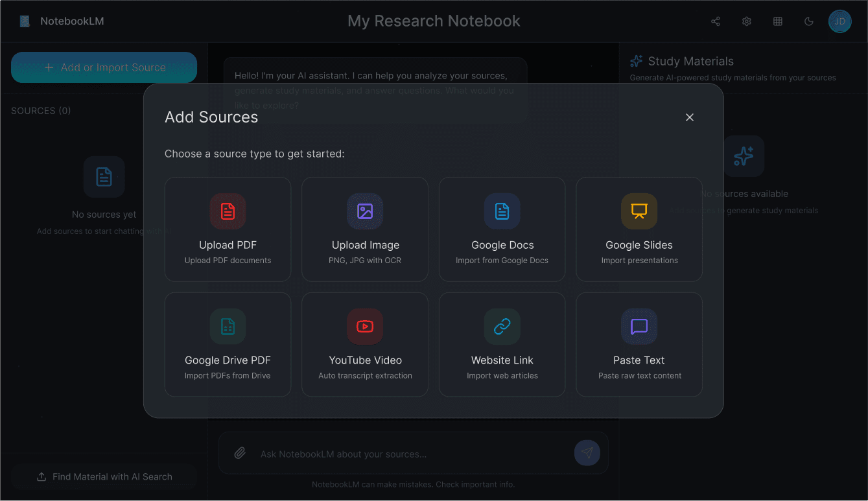The height and width of the screenshot is (501, 868).
Task: Choose the Upload Image label
Action: (x=366, y=245)
